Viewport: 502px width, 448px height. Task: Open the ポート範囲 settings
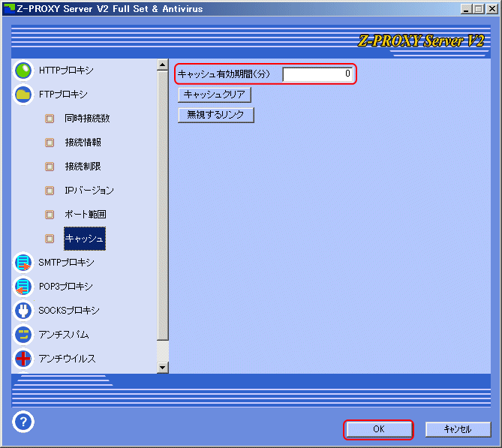[85, 215]
